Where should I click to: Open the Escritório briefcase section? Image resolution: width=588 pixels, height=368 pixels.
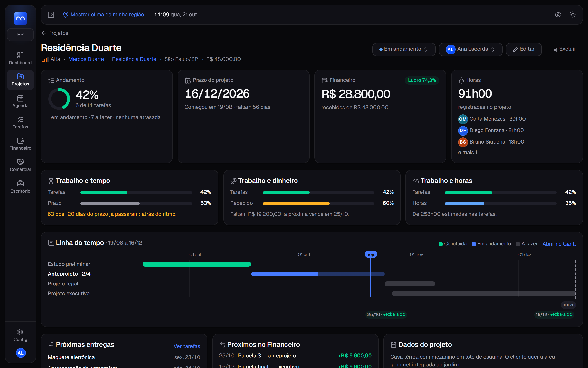point(20,187)
